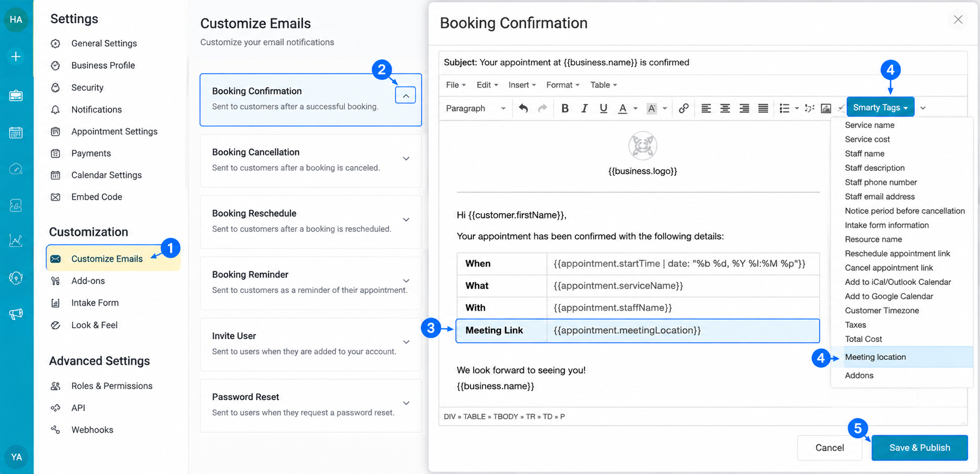Open the File menu in editor
980x474 pixels.
[x=456, y=85]
